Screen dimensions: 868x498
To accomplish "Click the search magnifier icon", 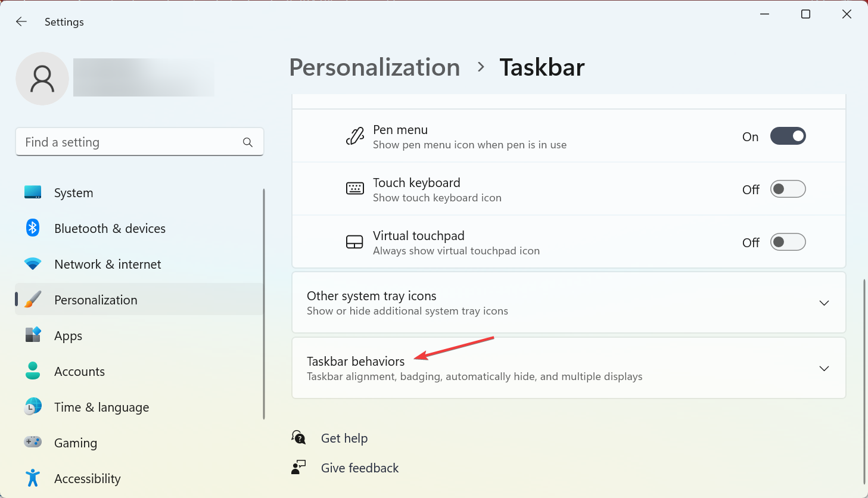I will click(248, 142).
